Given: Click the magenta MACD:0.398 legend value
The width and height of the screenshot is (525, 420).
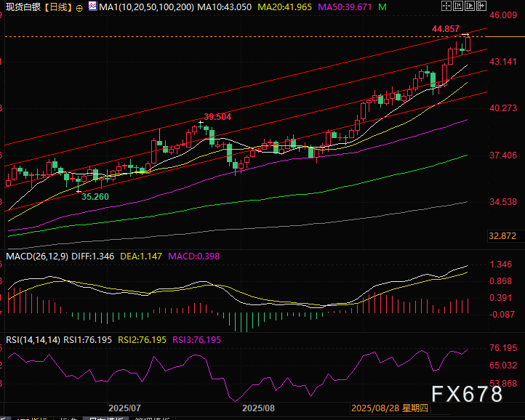Looking at the screenshot, I should point(194,257).
